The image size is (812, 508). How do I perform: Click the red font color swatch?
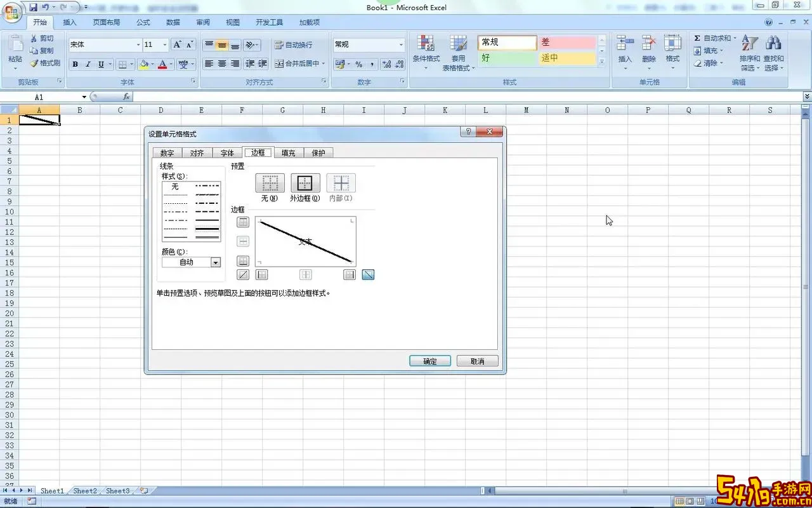click(x=162, y=64)
